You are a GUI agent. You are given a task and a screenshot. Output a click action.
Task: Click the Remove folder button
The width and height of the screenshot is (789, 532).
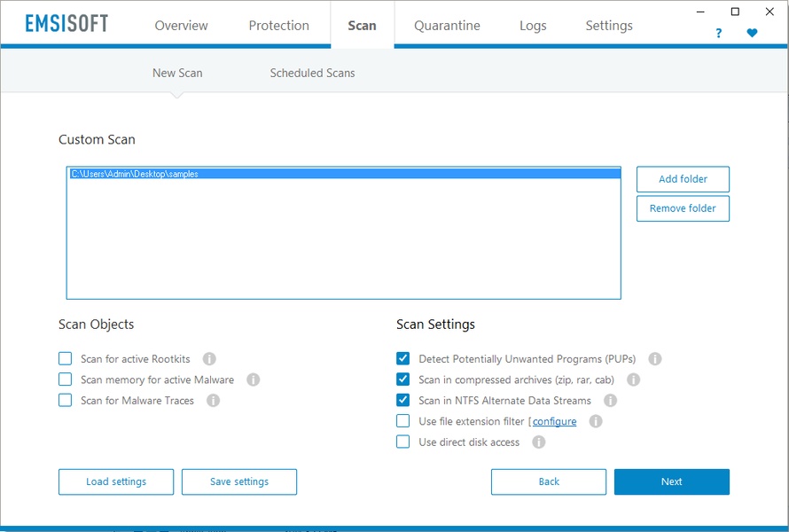tap(683, 208)
